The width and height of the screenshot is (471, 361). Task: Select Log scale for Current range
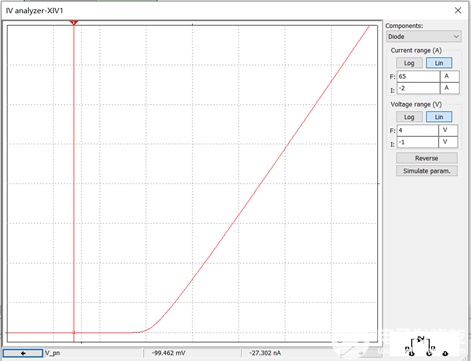click(x=409, y=63)
